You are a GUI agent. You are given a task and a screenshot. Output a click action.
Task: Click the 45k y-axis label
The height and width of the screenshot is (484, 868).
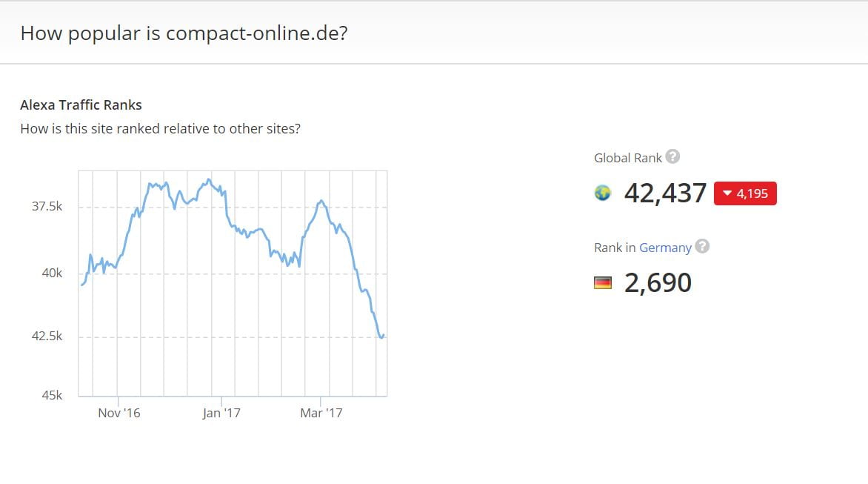[52, 395]
